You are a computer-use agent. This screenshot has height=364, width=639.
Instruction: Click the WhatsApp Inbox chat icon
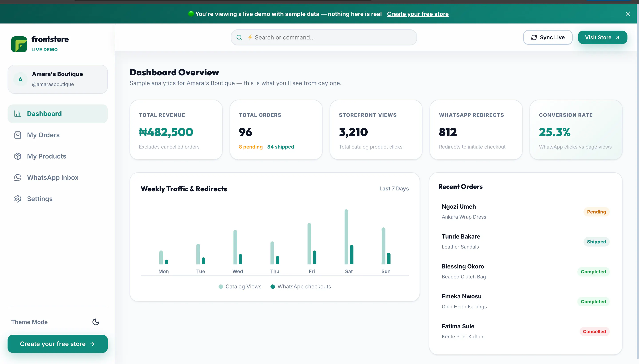click(x=18, y=178)
